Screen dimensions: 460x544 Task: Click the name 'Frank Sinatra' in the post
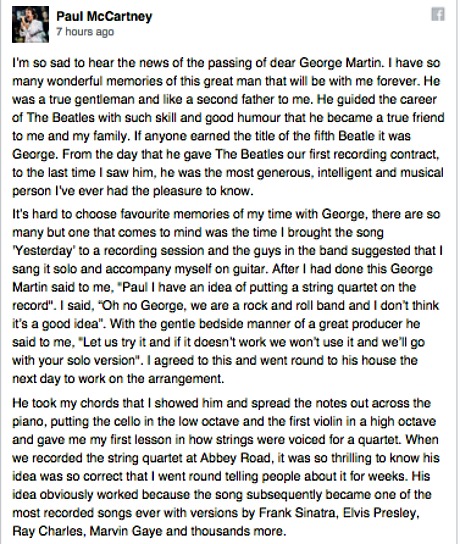click(298, 513)
